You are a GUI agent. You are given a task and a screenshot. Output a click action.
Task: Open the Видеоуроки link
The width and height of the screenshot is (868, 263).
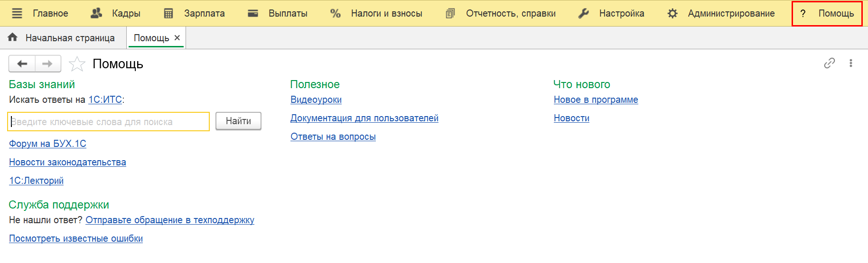(316, 100)
